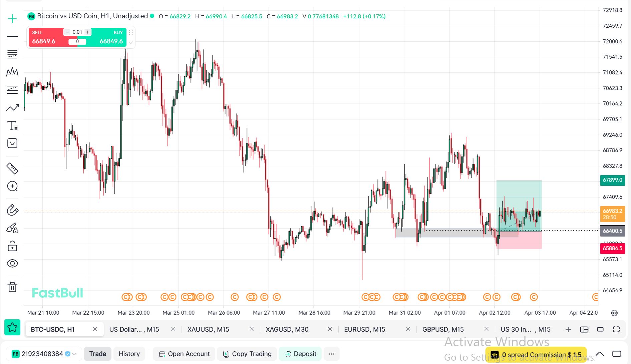Viewport: 631px width, 364px height.
Task: Enable magnet mode for drawings
Action: pos(12,210)
